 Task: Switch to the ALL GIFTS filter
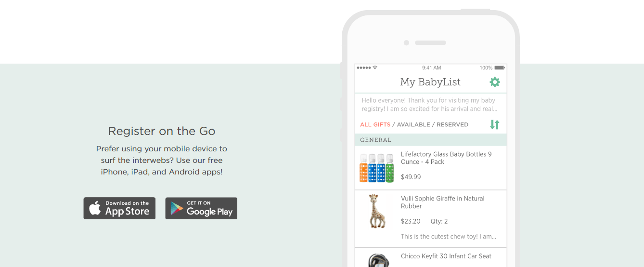point(375,124)
